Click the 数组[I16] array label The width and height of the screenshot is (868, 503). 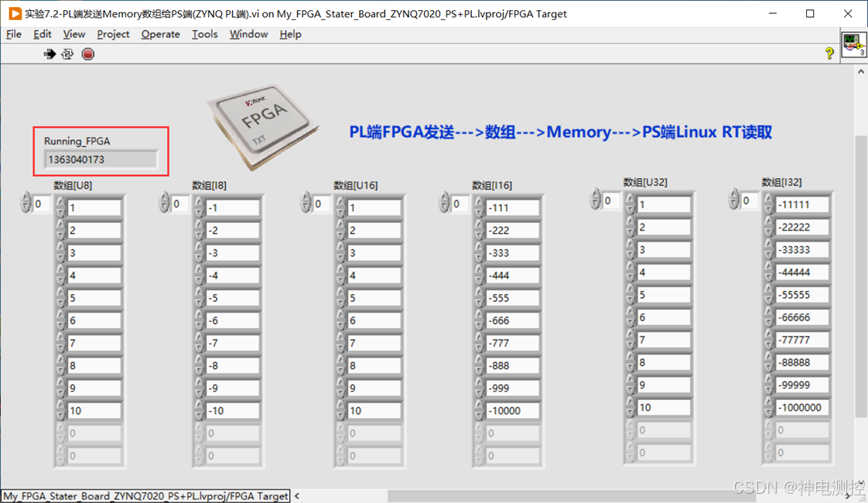coord(491,185)
